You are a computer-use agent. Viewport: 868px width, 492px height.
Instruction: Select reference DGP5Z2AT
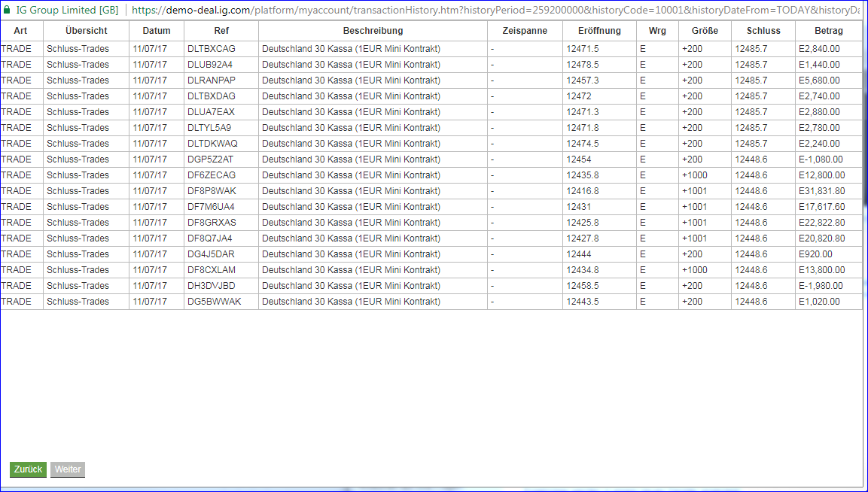point(210,159)
